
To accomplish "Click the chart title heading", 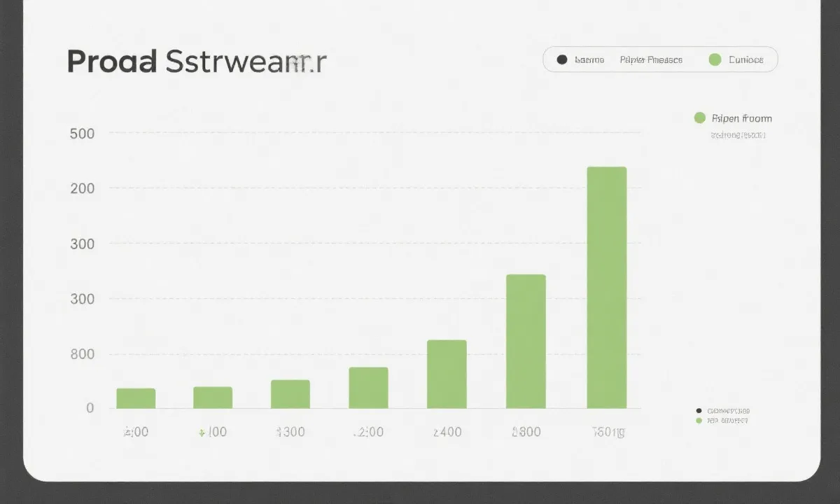I will [196, 62].
